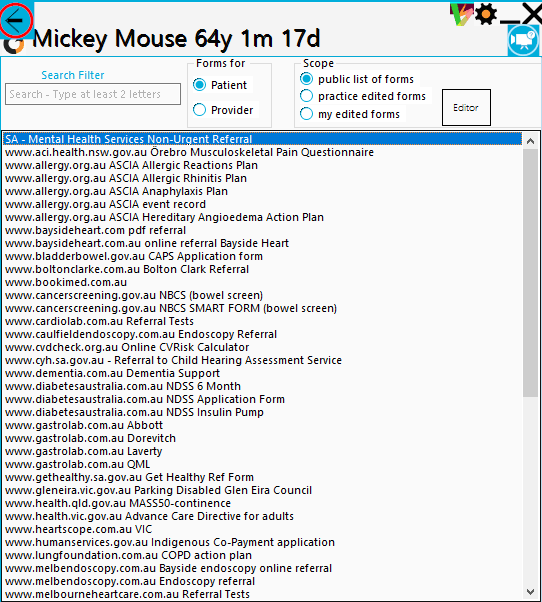Click the scrollbar up arrow

[530, 141]
